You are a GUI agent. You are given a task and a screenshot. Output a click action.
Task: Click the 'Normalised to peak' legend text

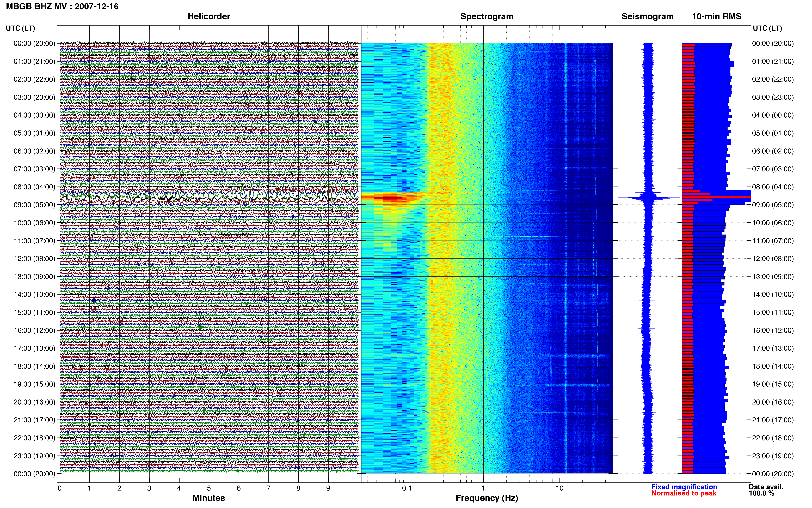click(684, 493)
